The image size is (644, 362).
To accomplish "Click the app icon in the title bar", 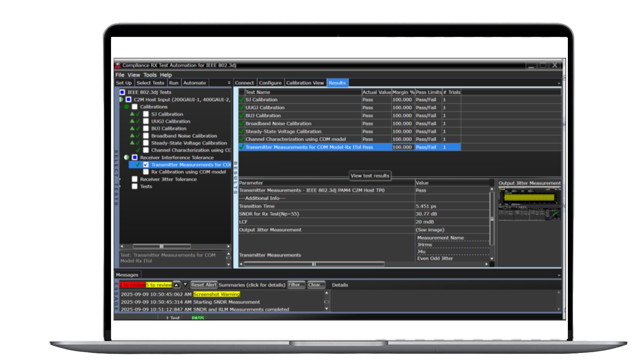I will point(118,65).
